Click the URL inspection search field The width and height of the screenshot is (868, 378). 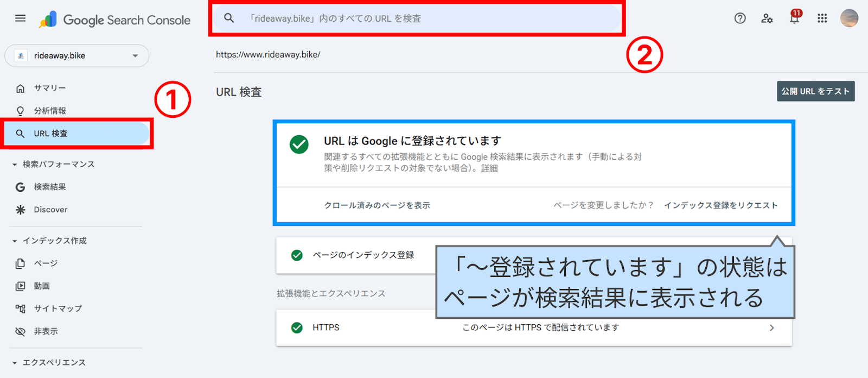[x=417, y=18]
